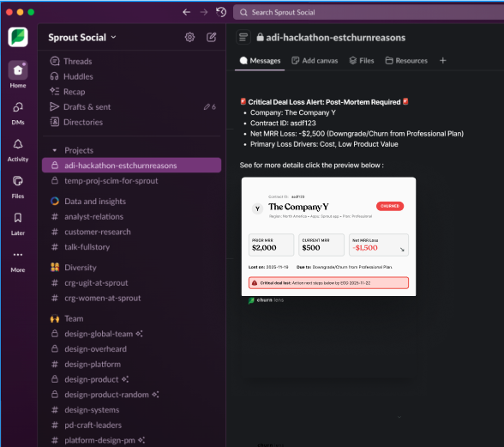Open the talk-fullstory channel
Screen dimensions: 504x447
tap(132, 247)
